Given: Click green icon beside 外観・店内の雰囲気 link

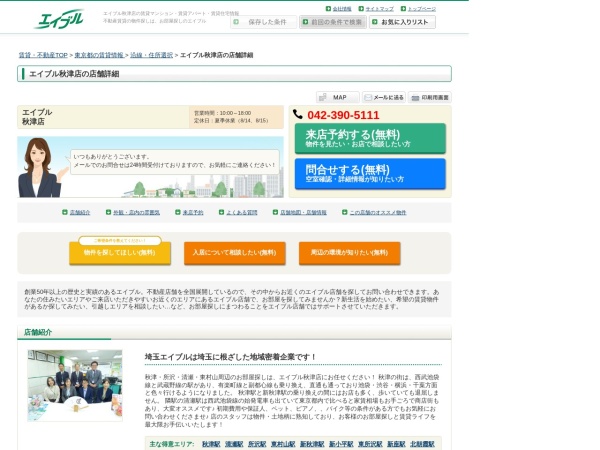Looking at the screenshot, I should pyautogui.click(x=108, y=212).
